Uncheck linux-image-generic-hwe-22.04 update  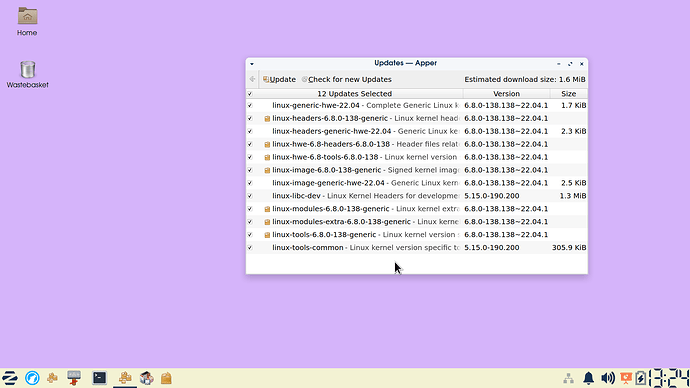point(250,183)
